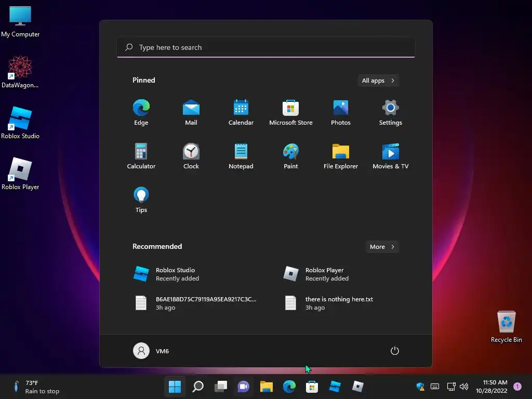Screen dimensions: 532x399
Task: Click the VM6 user account button
Action: click(151, 351)
